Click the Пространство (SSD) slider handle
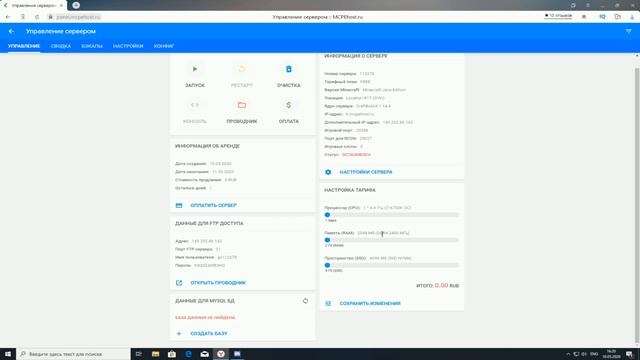The height and width of the screenshot is (360, 640). pos(327,265)
